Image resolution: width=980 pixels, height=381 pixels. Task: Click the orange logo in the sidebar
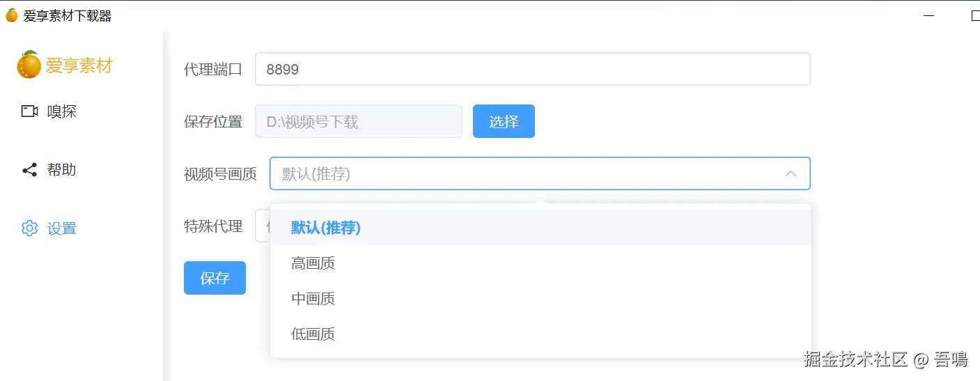click(29, 65)
